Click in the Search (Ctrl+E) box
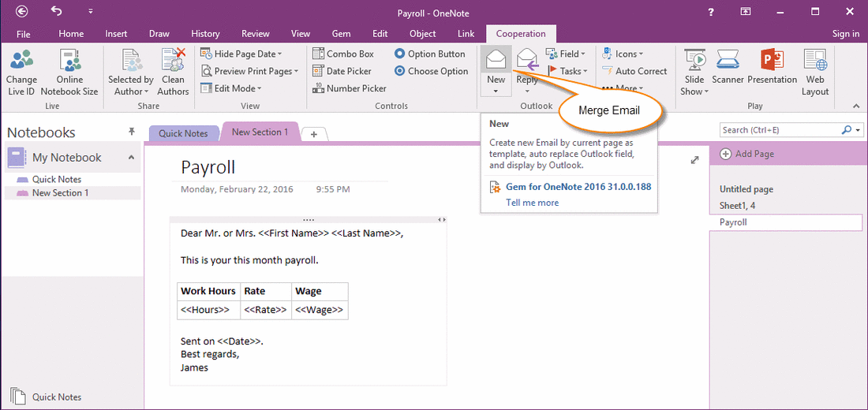The image size is (868, 410). (x=780, y=130)
